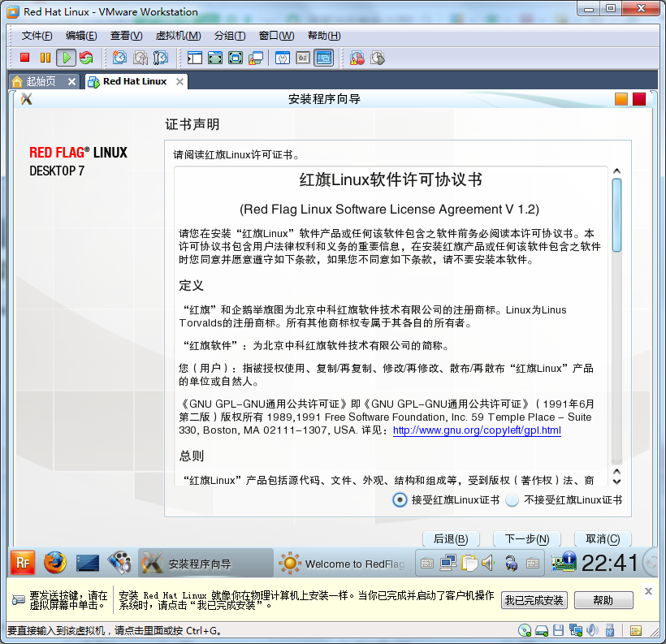This screenshot has width=666, height=644.
Task: Dismiss the yellow install hint bar
Action: (648, 591)
